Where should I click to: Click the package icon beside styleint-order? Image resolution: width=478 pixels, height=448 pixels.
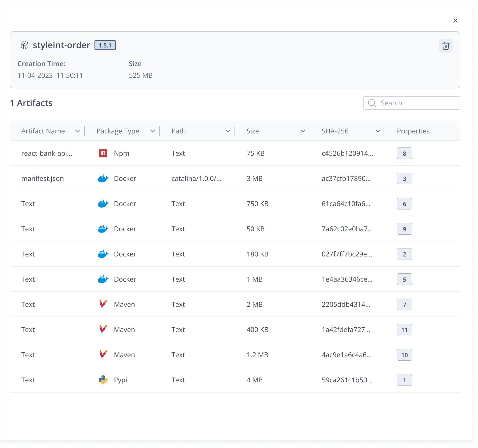[x=24, y=45]
